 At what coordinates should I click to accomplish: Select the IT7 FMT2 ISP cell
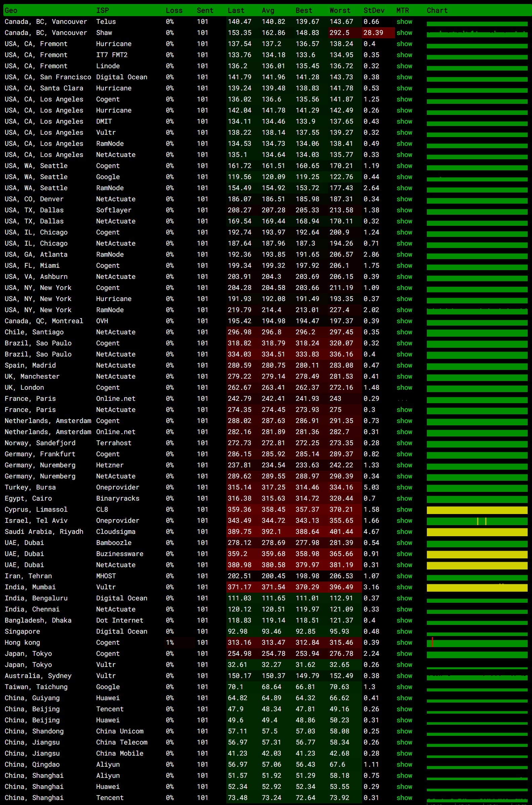coord(112,55)
